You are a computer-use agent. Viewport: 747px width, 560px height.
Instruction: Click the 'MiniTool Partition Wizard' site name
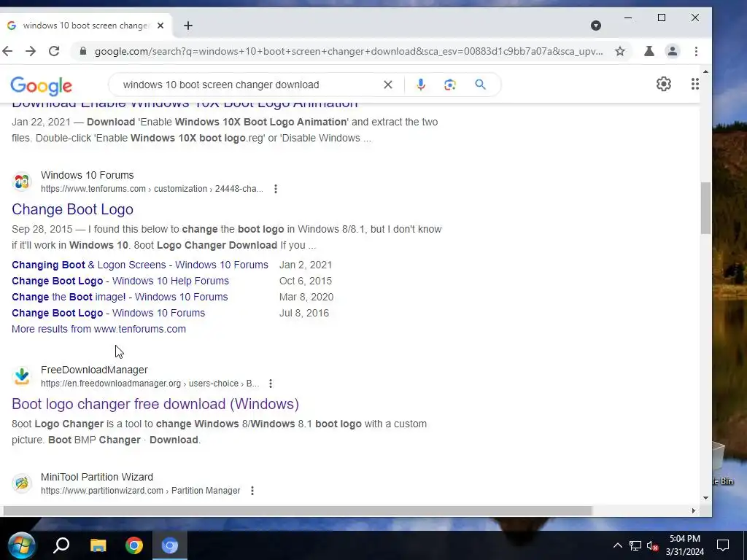tap(97, 477)
